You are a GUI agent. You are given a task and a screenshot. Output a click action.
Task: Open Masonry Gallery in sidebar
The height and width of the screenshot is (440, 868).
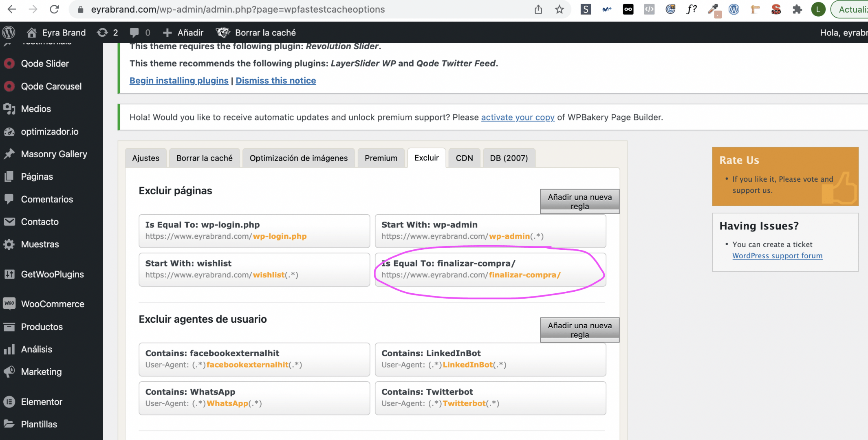click(x=54, y=154)
